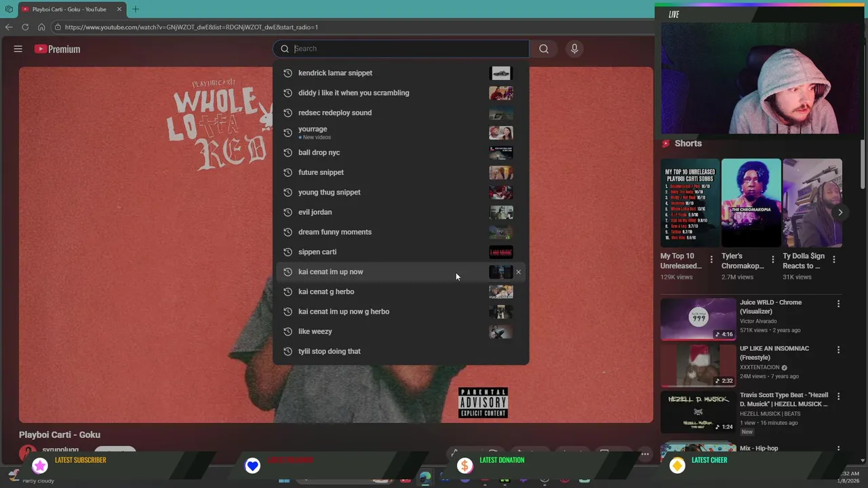The image size is (868, 488).
Task: Open 'Mix - Hip-hop' playlist link
Action: (759, 448)
